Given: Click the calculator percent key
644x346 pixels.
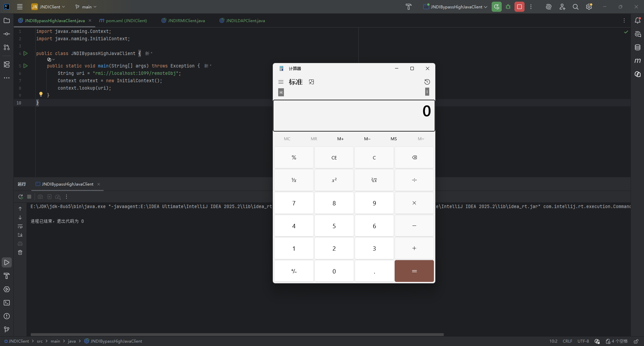Looking at the screenshot, I should (x=294, y=157).
